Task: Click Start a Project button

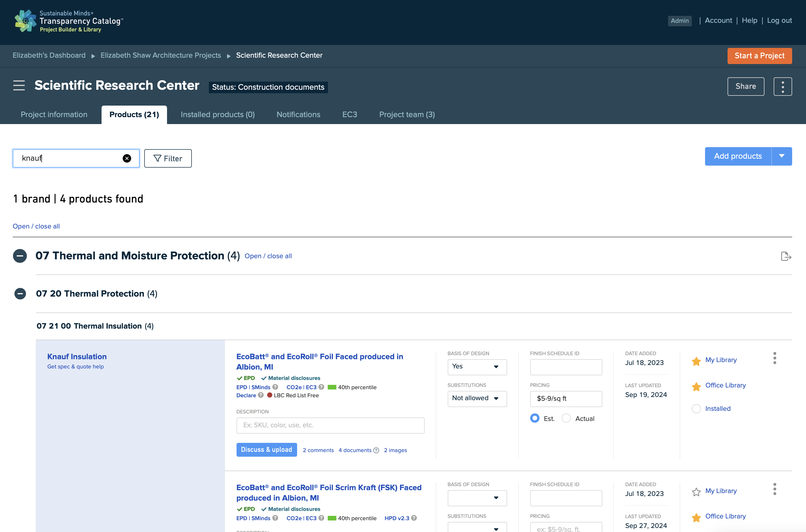Action: (759, 56)
